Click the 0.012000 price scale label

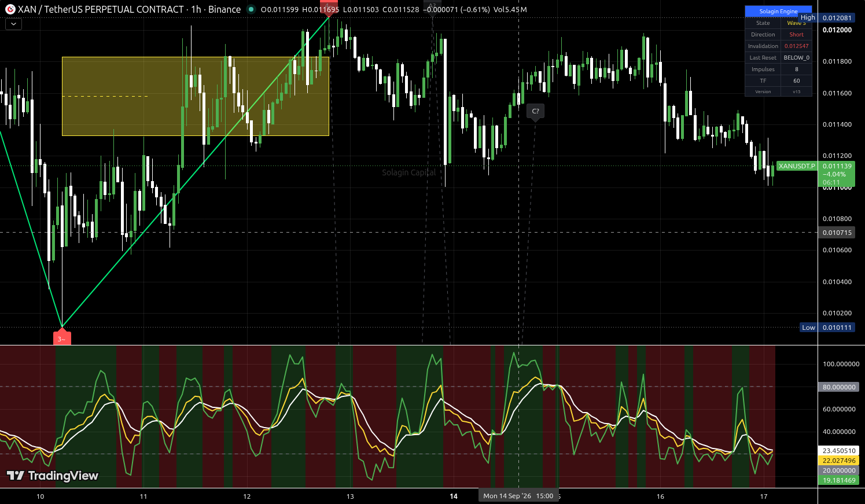pyautogui.click(x=837, y=30)
